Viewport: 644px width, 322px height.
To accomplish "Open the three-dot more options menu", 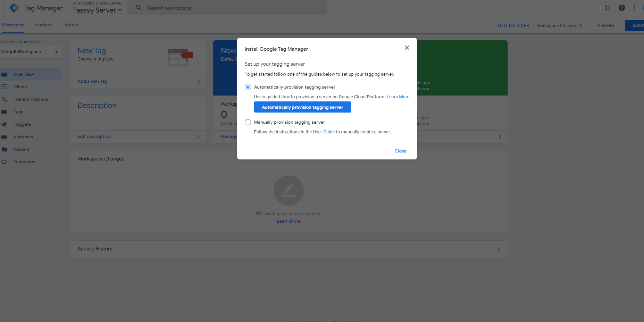I will click(x=634, y=8).
